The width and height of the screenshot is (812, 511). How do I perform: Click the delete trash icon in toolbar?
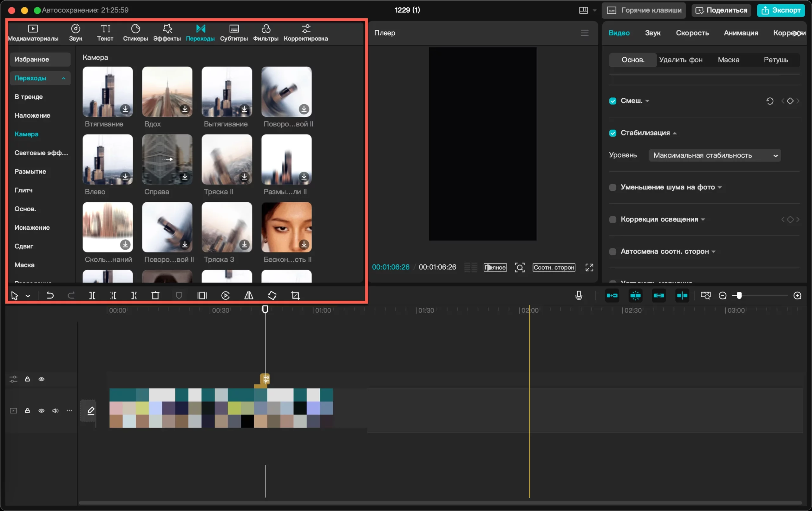[155, 296]
